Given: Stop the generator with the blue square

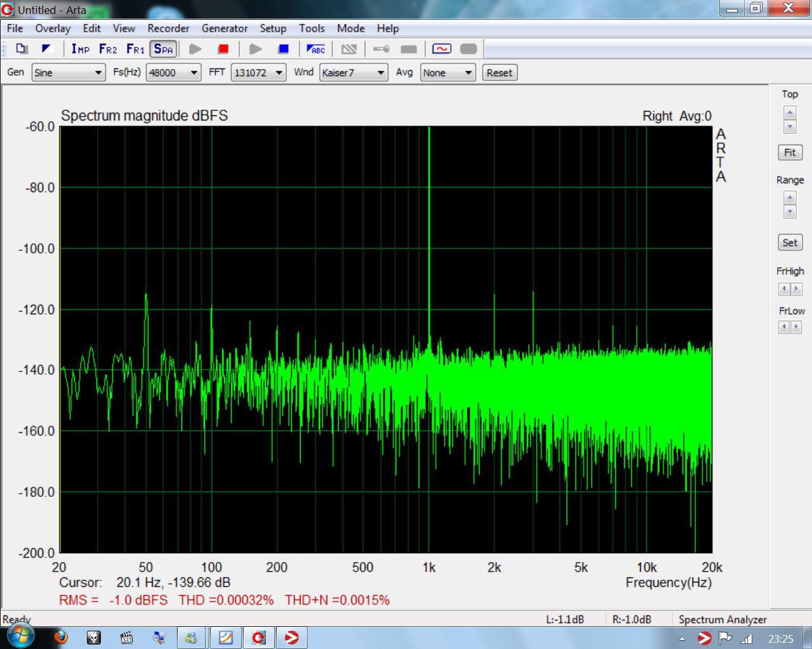Looking at the screenshot, I should click(283, 49).
